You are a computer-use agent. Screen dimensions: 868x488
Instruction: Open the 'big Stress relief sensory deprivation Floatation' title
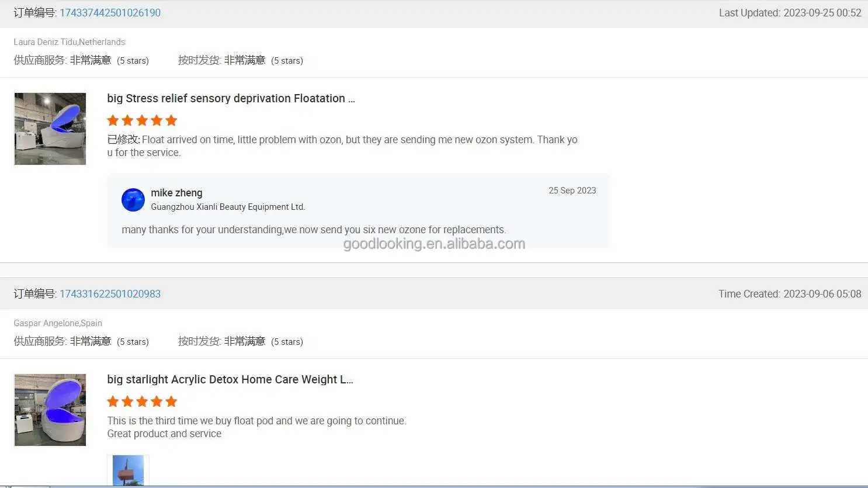tap(231, 99)
